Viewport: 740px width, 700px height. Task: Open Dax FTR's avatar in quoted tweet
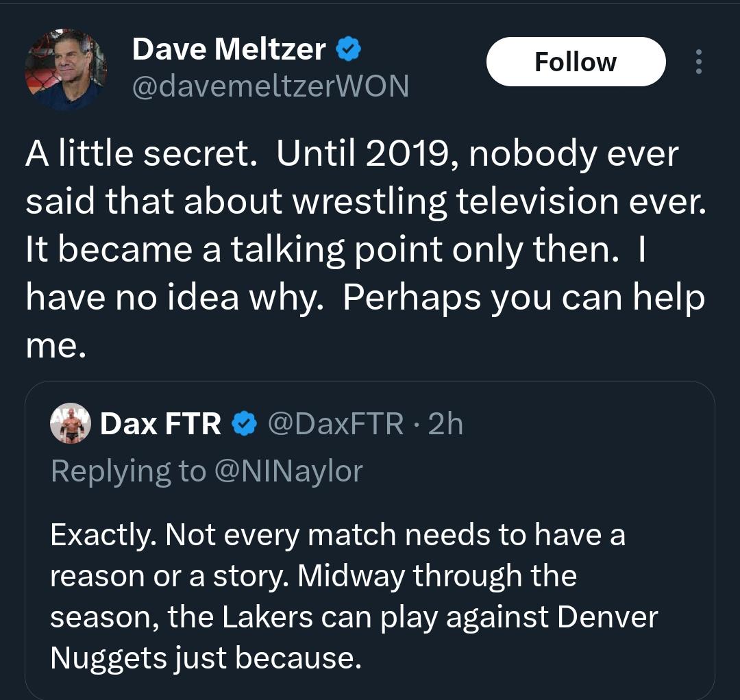click(71, 423)
